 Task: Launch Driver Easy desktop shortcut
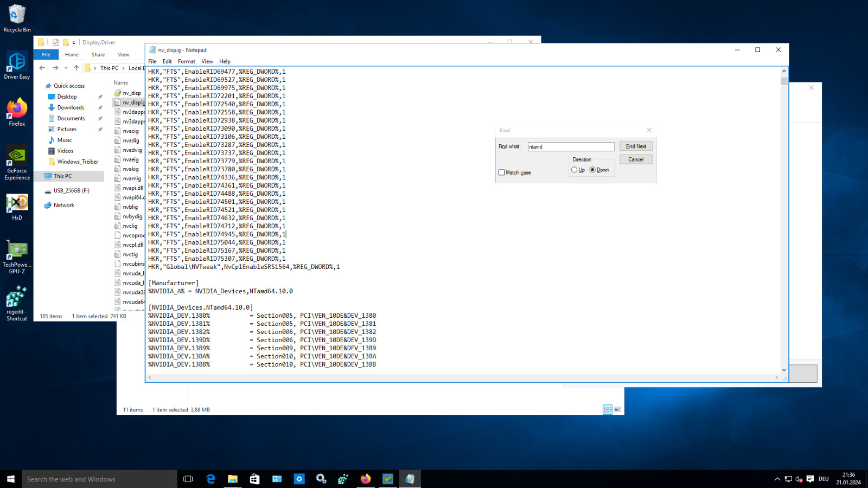click(17, 65)
